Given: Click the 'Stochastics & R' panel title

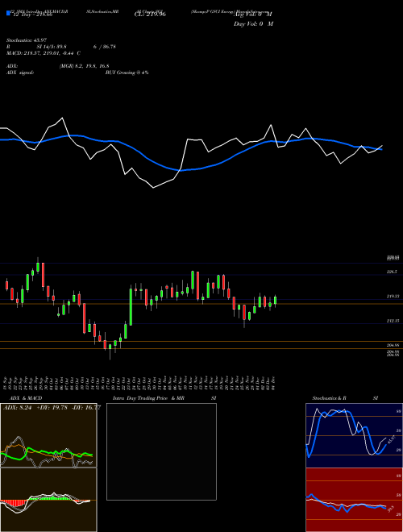Looking at the screenshot, I should 329,398.
